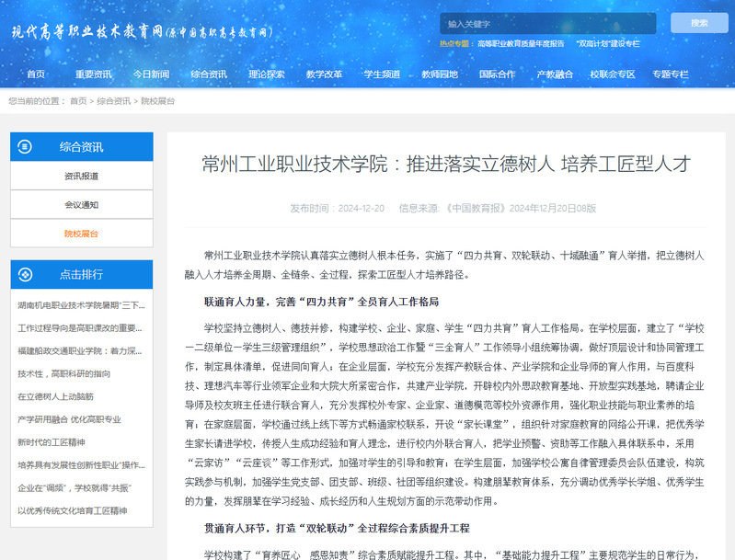Open the 专题专栏 navigation item
Screen dimensions: 735x560
click(x=670, y=74)
